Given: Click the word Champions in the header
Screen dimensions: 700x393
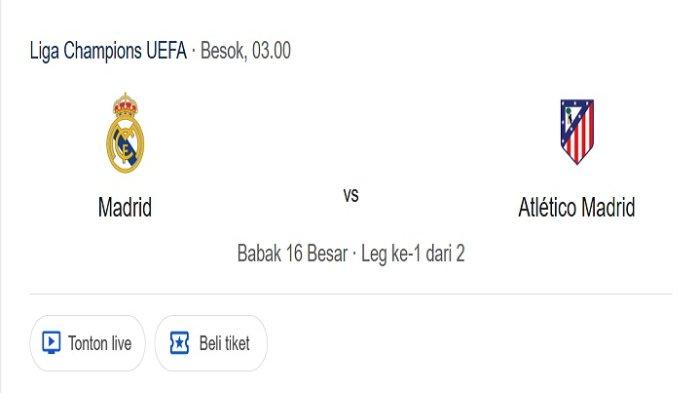Looking at the screenshot, I should pos(103,51).
